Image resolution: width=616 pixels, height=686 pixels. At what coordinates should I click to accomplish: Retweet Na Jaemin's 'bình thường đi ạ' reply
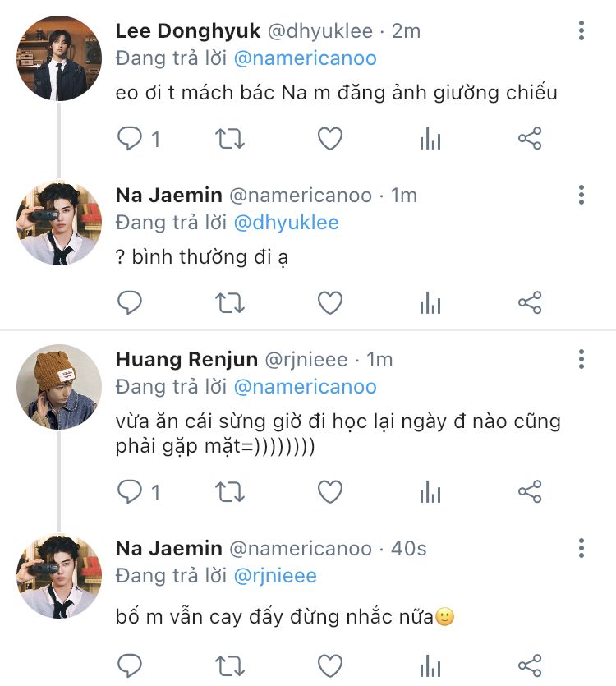click(230, 303)
